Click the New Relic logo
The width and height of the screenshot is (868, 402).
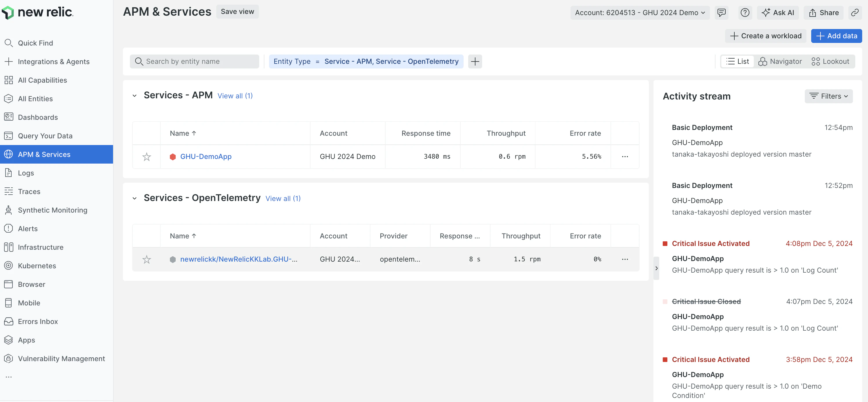[37, 12]
